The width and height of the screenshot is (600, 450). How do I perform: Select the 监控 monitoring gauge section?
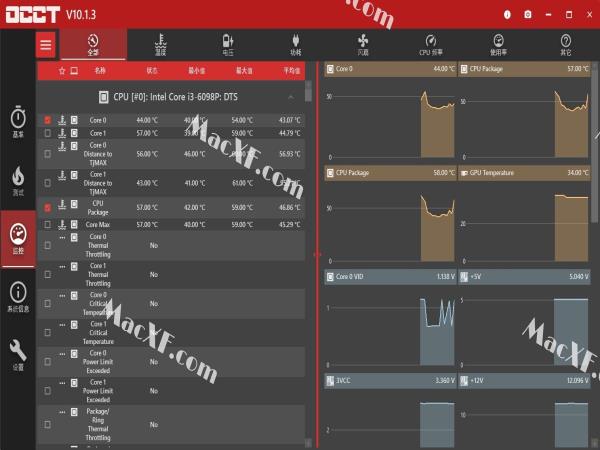(18, 239)
